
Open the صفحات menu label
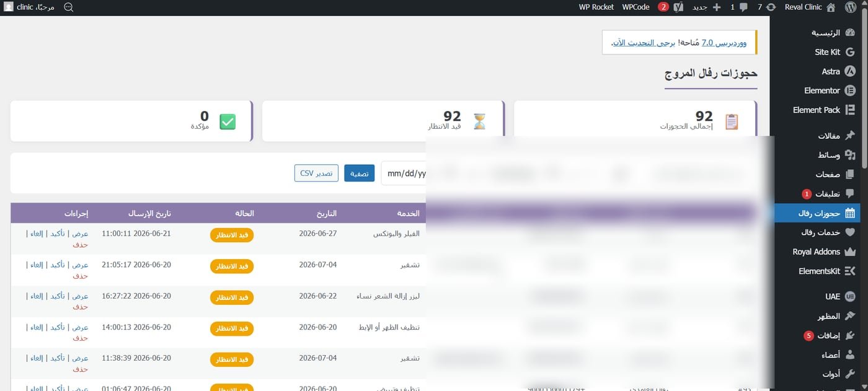(x=828, y=174)
